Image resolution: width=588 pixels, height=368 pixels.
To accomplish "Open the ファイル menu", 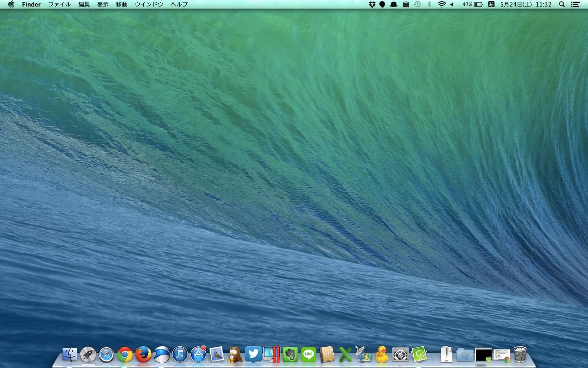I will (x=60, y=4).
